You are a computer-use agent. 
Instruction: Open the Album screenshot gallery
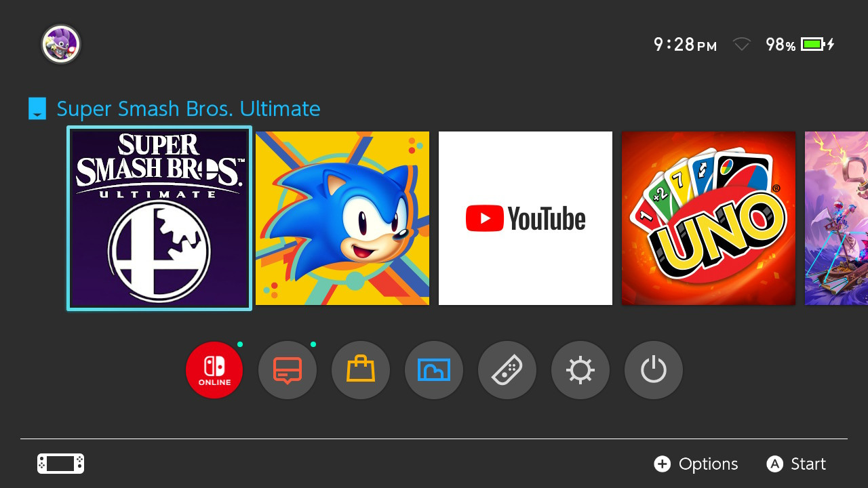[x=434, y=370]
